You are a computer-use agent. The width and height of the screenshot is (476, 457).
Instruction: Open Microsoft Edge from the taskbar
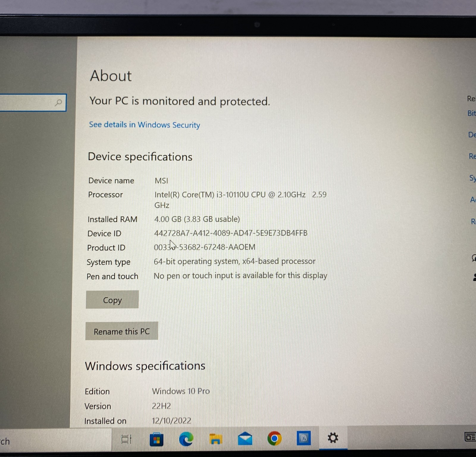click(x=186, y=439)
